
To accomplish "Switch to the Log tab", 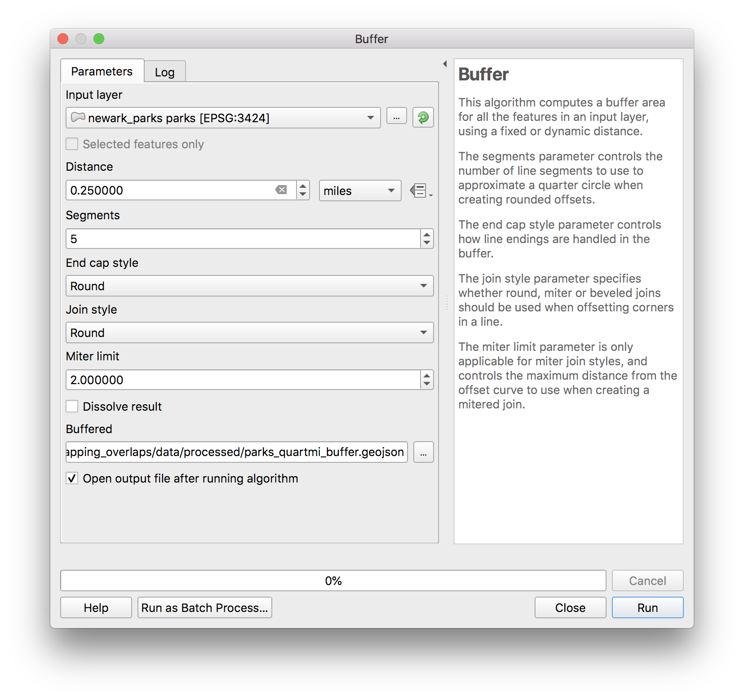I will pyautogui.click(x=164, y=72).
